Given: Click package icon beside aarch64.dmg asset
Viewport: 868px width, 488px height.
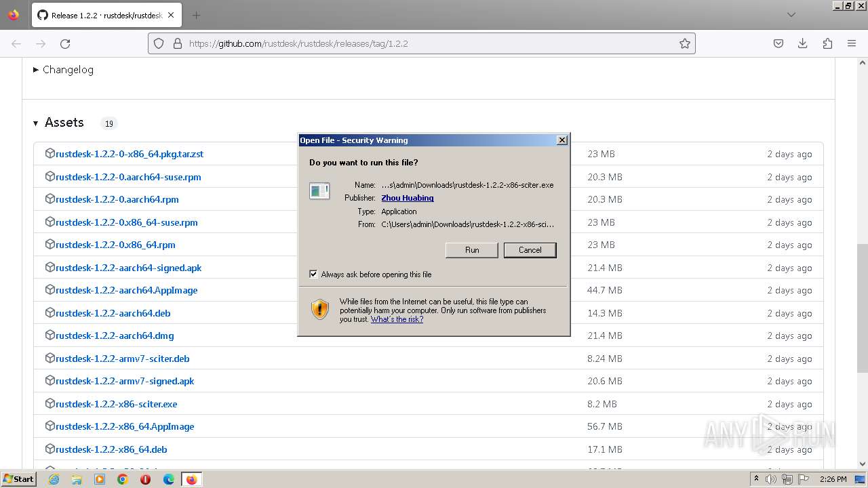Looking at the screenshot, I should pos(50,335).
